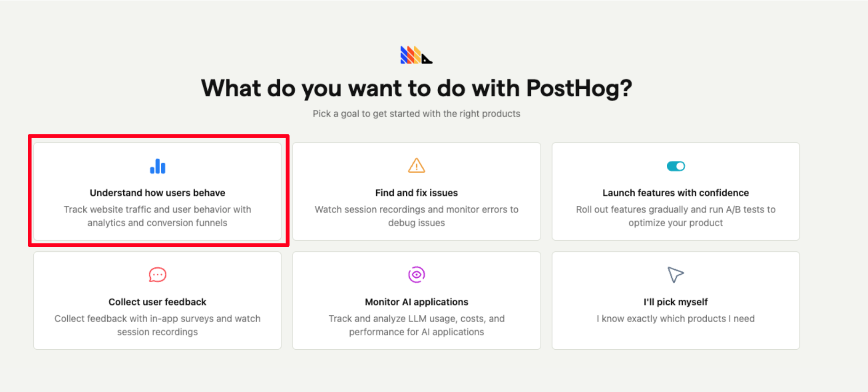
Task: Click the teal feature flag toggle icon
Action: point(676,166)
